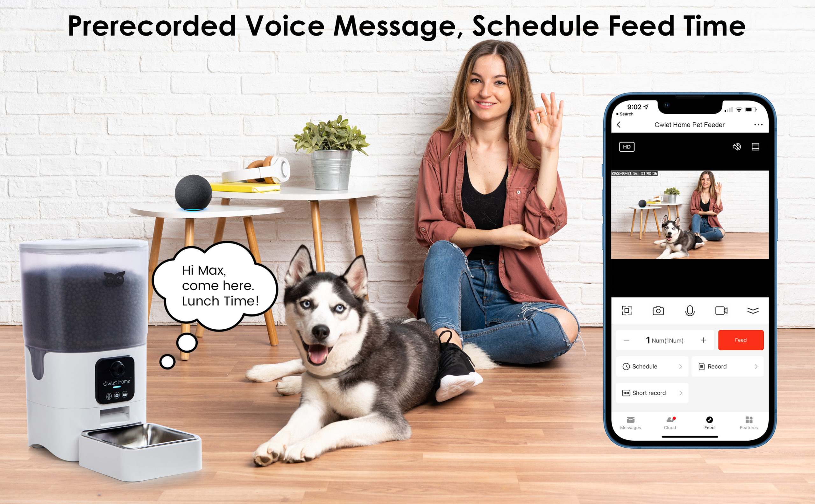The height and width of the screenshot is (504, 815).
Task: Expand the Schedule chevron arrow
Action: pyautogui.click(x=680, y=368)
